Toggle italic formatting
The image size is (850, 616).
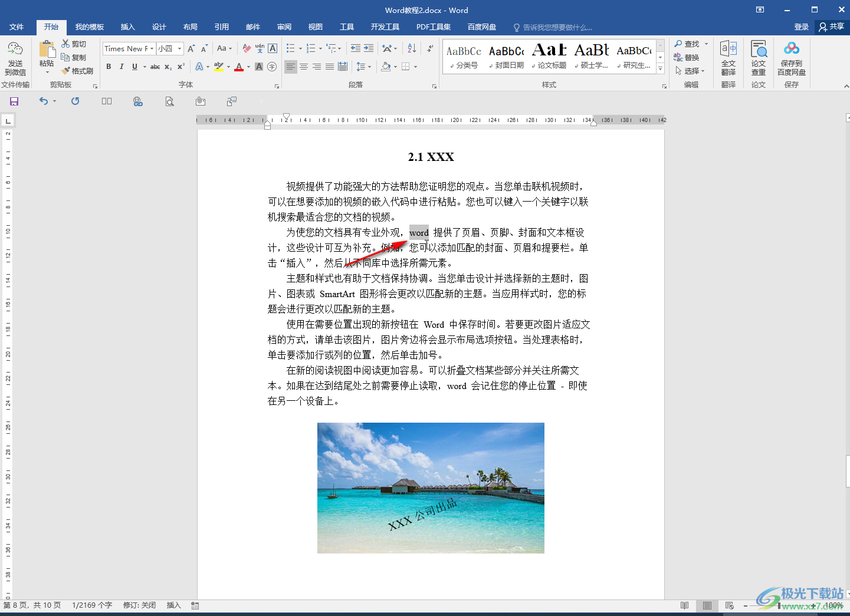122,67
